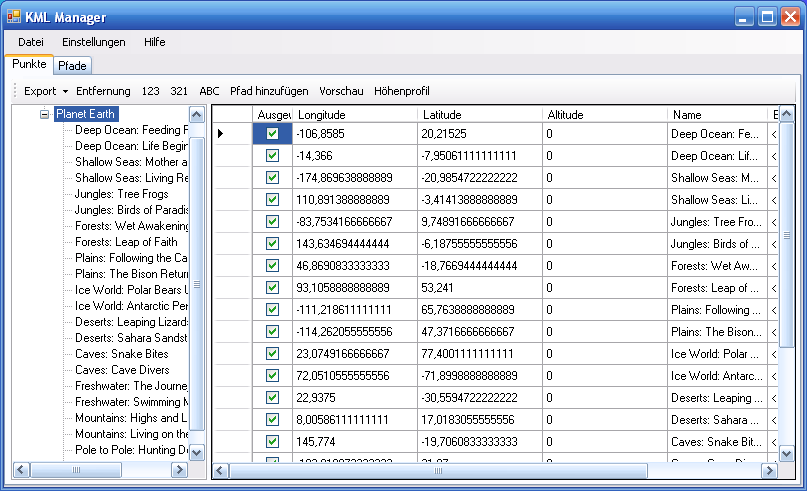Click the KML Manager title bar icon
The width and height of the screenshot is (807, 491).
pyautogui.click(x=14, y=16)
